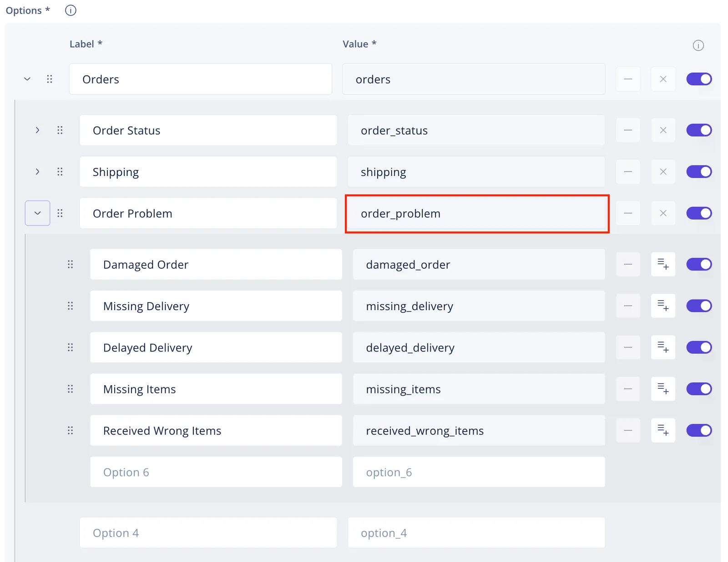Collapse the Orders option group
Screen dimensions: 728x562
(x=27, y=79)
